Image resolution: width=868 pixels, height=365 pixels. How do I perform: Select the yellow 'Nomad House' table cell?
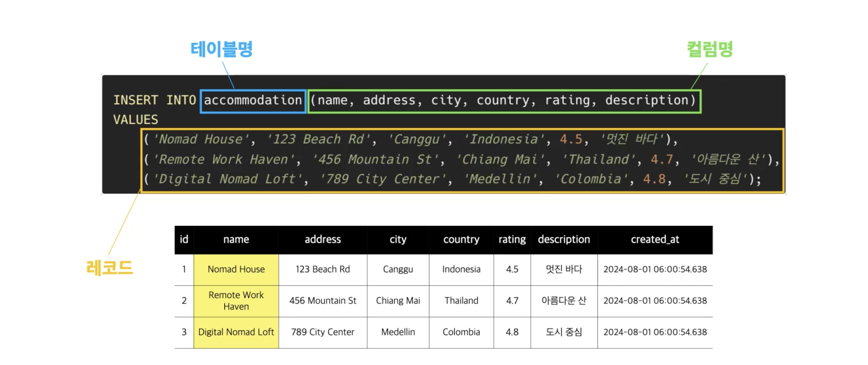236,269
